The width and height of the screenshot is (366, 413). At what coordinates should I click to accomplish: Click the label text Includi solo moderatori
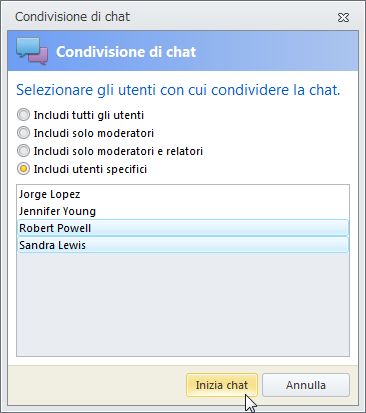pyautogui.click(x=94, y=133)
